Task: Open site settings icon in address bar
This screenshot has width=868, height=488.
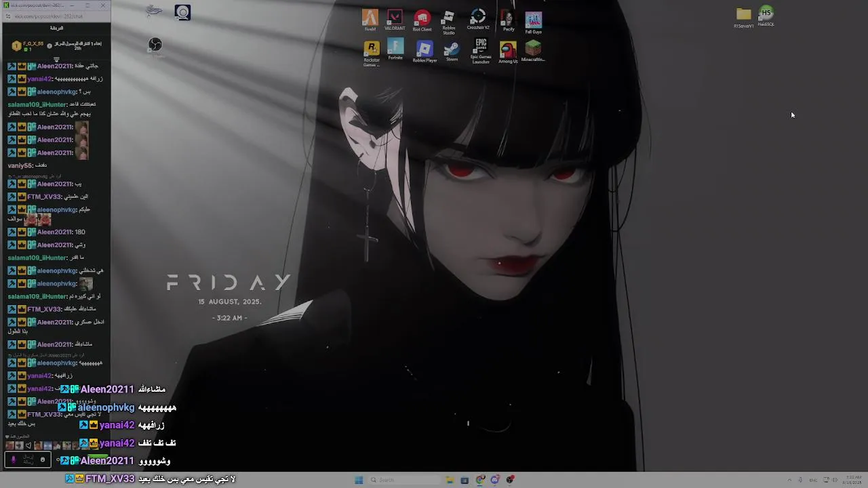Action: 7,16
